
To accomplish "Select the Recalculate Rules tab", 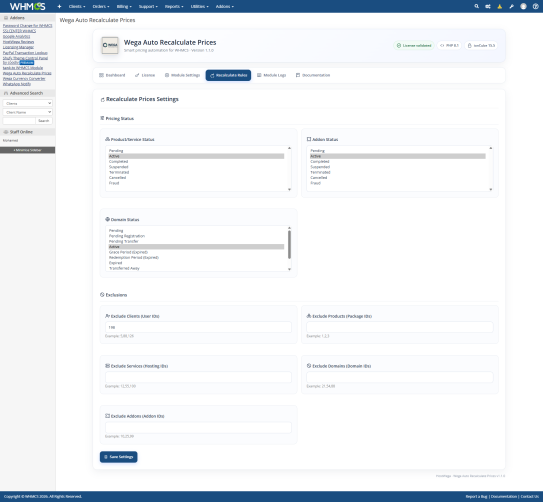I will [x=228, y=75].
